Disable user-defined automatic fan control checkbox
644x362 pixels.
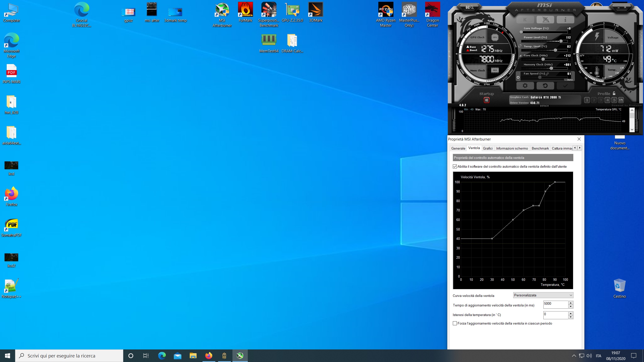click(x=455, y=166)
